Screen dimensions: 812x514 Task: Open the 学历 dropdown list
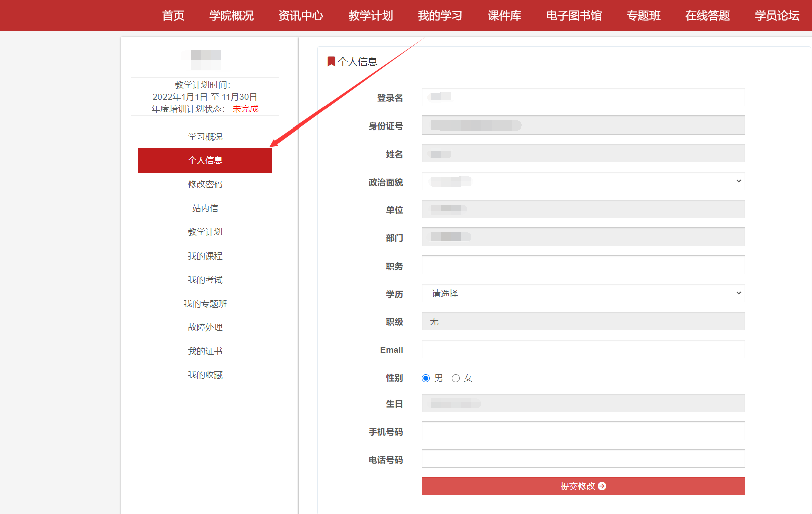[583, 293]
